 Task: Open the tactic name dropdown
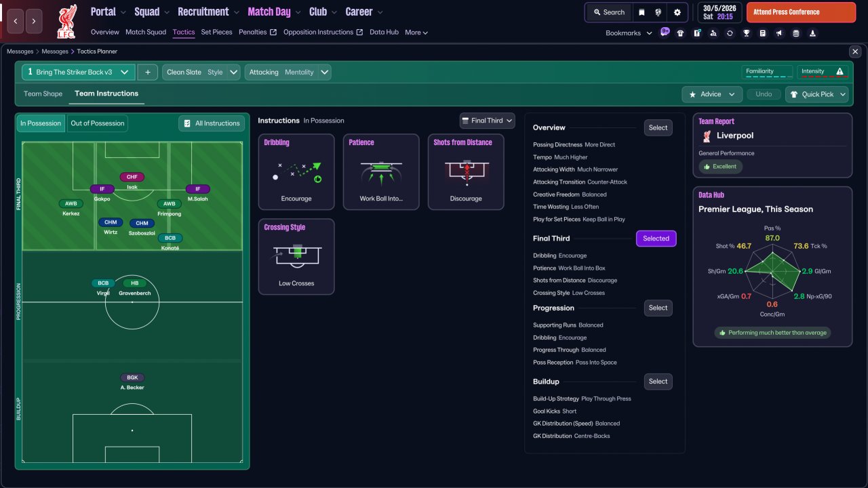[78, 72]
